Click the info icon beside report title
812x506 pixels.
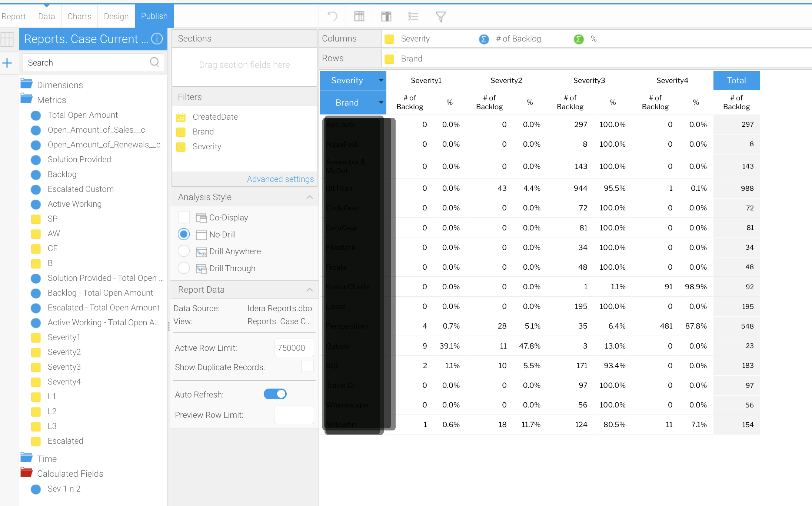click(x=157, y=39)
